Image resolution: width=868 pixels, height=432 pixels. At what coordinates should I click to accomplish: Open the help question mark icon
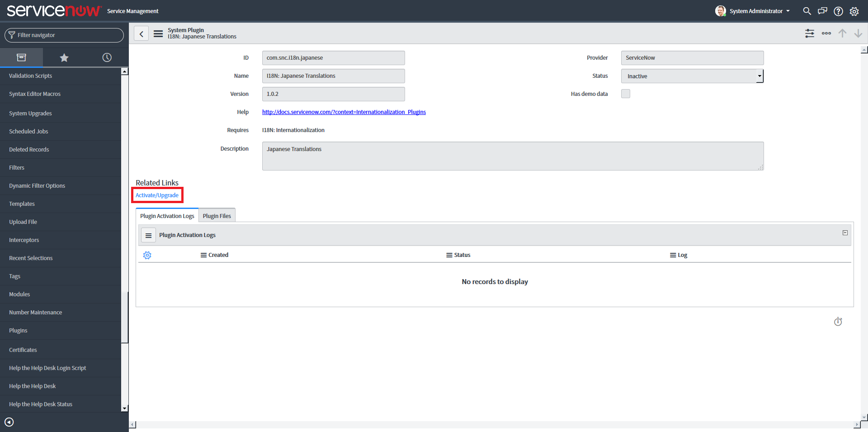(x=838, y=11)
